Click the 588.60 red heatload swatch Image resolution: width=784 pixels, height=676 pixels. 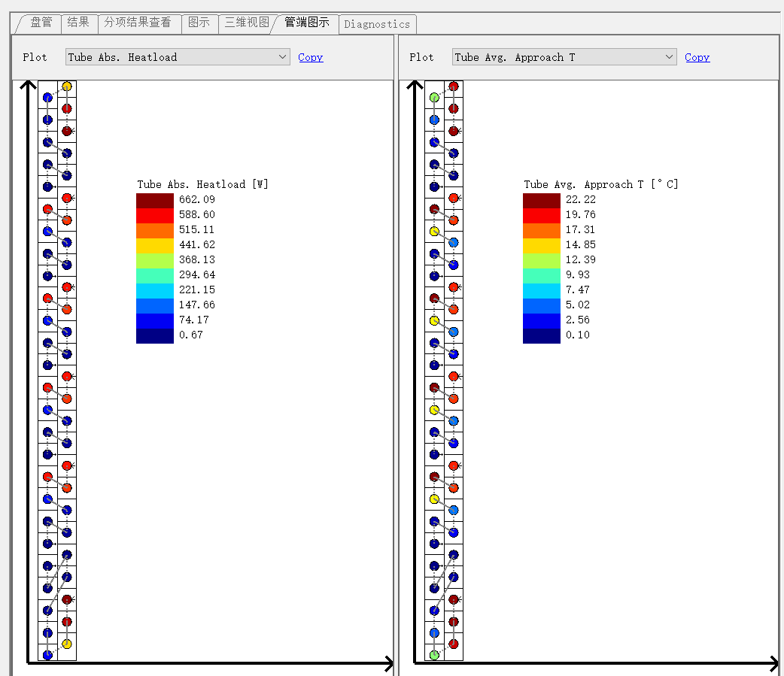pos(155,215)
